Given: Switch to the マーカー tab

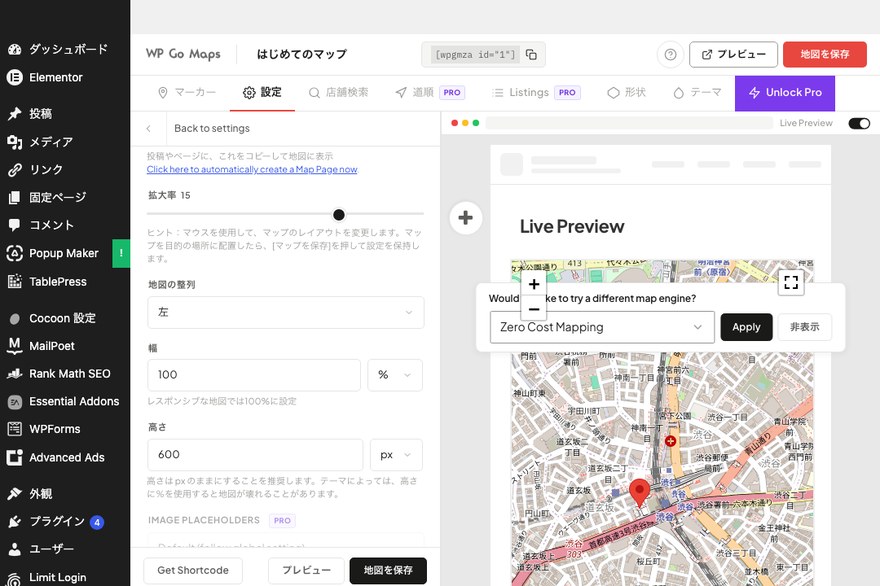Looking at the screenshot, I should [x=187, y=93].
